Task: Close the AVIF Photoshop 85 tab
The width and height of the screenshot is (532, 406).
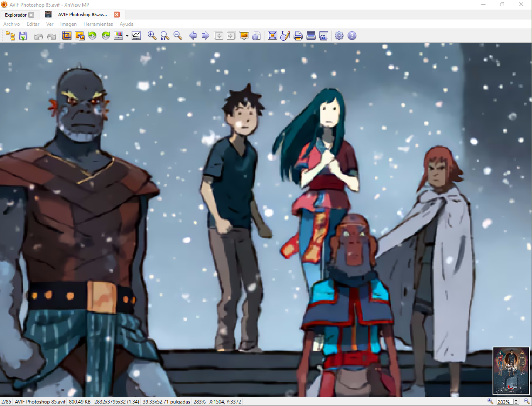Action: point(117,15)
